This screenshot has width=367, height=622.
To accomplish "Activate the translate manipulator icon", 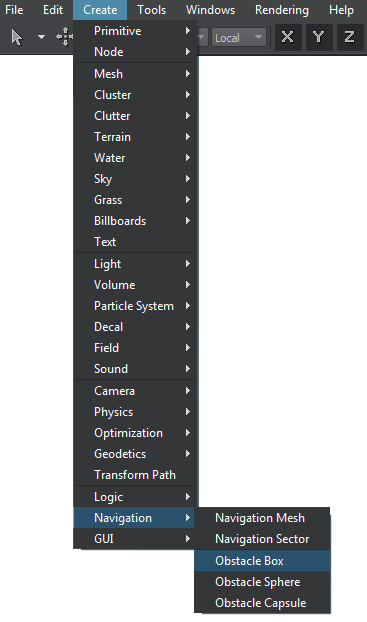I will click(x=65, y=37).
